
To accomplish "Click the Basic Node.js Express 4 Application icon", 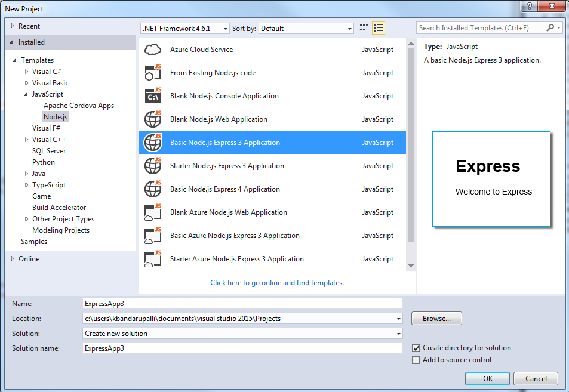I will click(x=153, y=189).
